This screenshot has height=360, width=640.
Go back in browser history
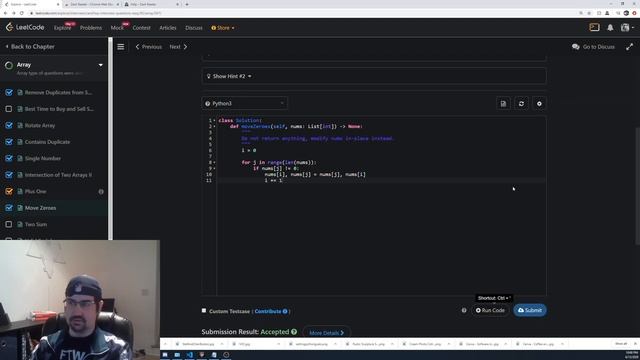point(5,13)
